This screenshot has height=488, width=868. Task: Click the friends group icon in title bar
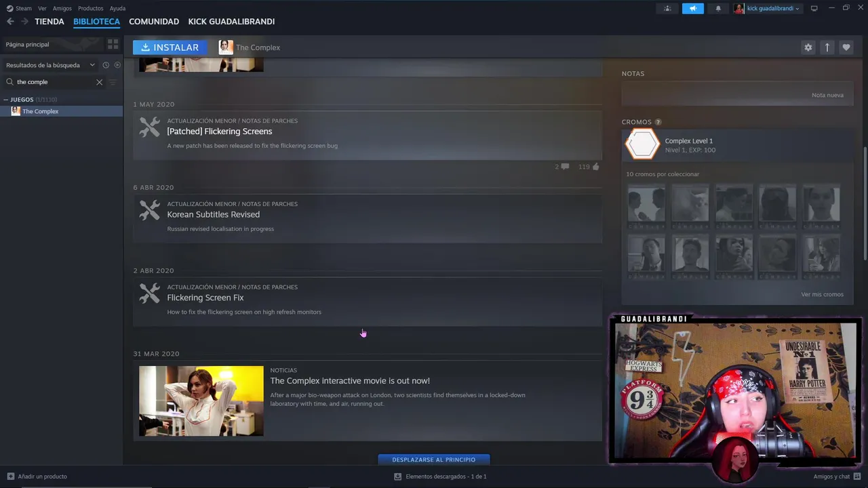point(667,9)
